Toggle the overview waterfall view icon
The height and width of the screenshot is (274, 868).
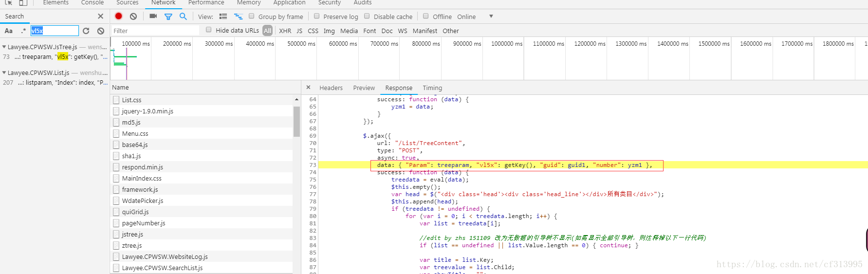pos(239,17)
